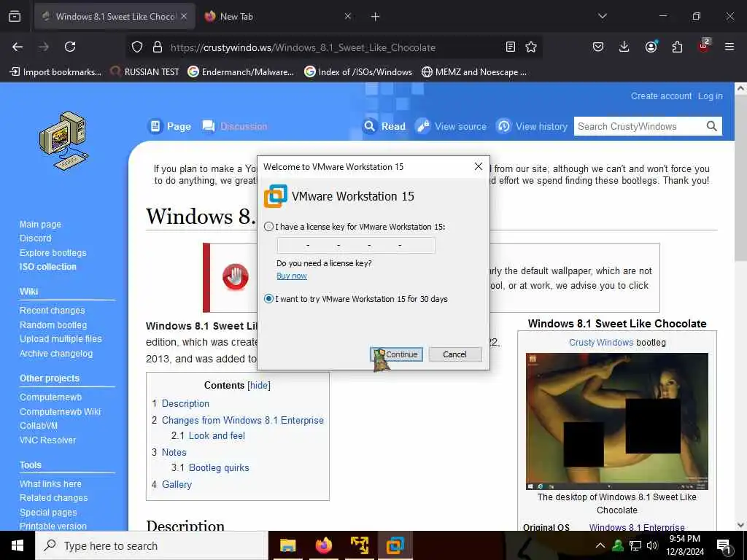The width and height of the screenshot is (747, 560).
Task: Open the Firefox account icon
Action: click(x=651, y=47)
